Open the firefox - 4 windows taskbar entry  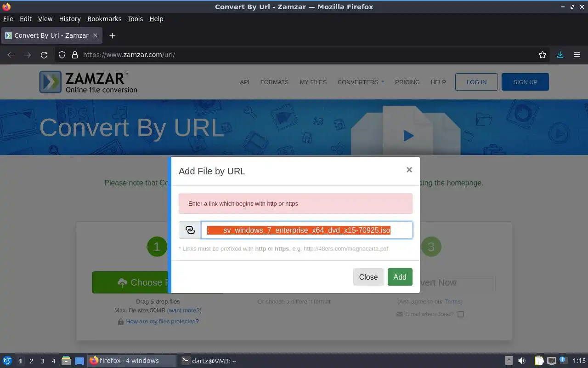132,361
